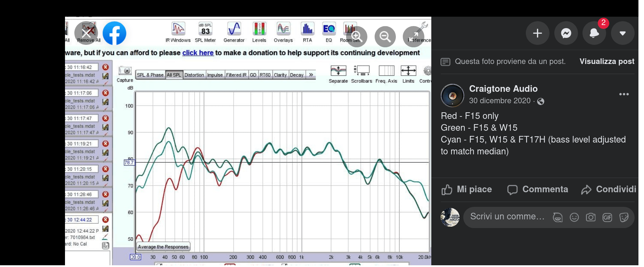
Task: Select the 11:20:15 measurement name field
Action: [82, 169]
